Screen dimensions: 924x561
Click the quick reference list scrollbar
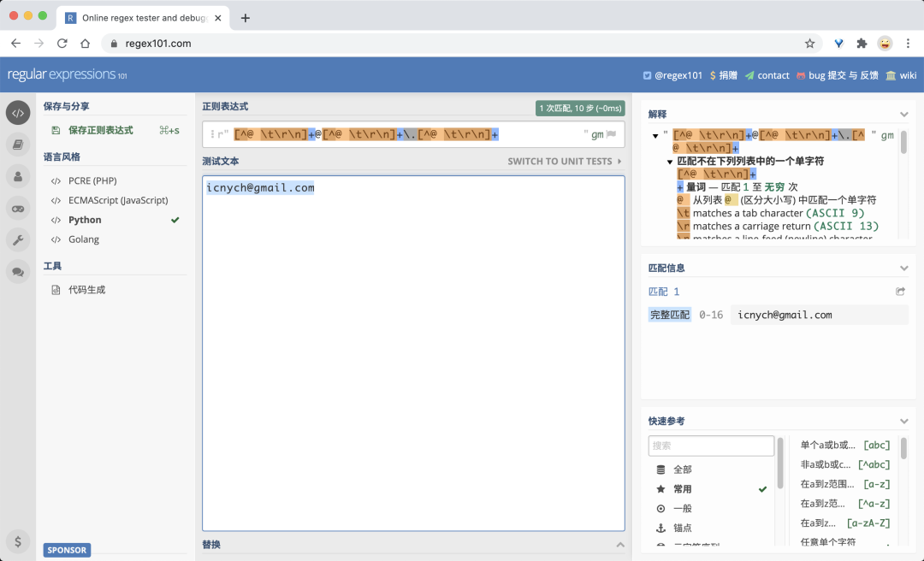coord(903,448)
